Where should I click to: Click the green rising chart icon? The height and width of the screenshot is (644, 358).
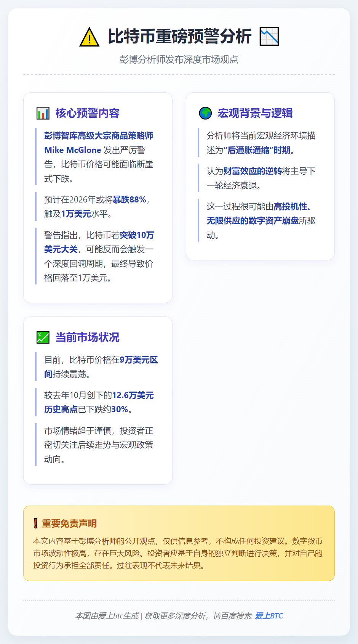click(43, 337)
